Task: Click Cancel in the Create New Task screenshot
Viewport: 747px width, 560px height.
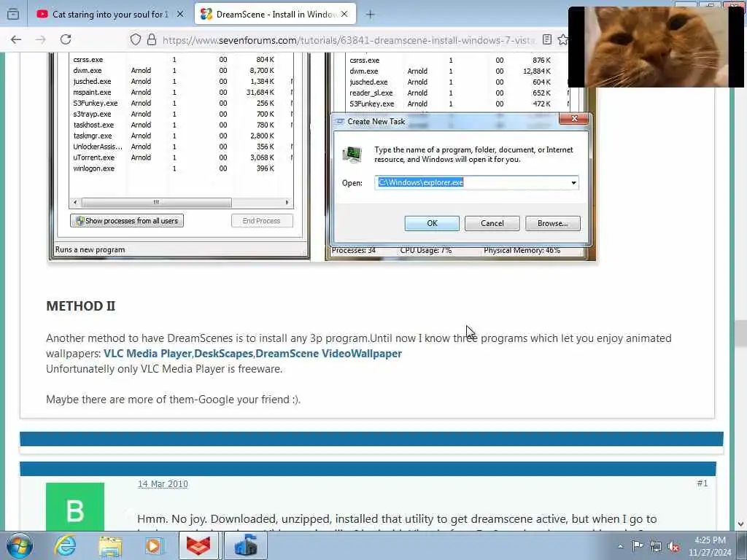Action: click(492, 223)
